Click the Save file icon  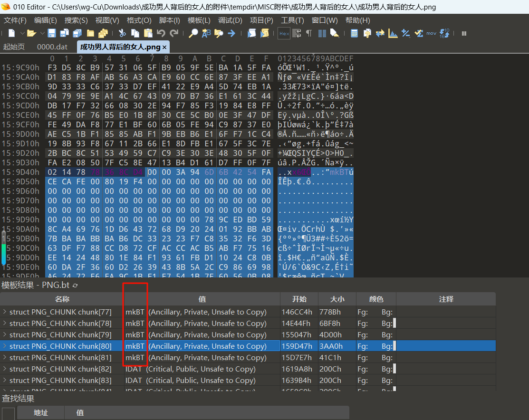[52, 33]
